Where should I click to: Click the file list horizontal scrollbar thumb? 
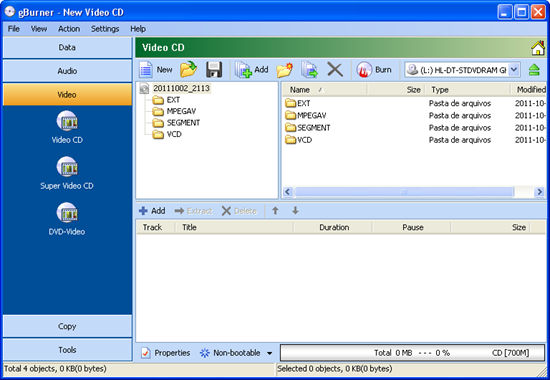pos(404,192)
